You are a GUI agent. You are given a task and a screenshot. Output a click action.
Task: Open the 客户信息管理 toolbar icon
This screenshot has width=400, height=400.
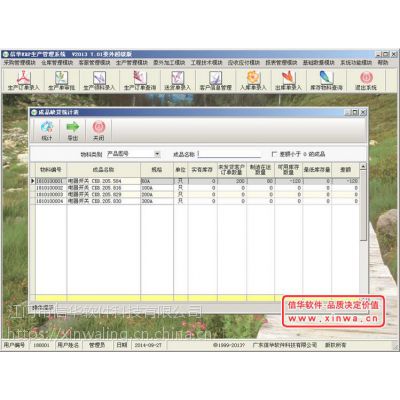coord(215,80)
